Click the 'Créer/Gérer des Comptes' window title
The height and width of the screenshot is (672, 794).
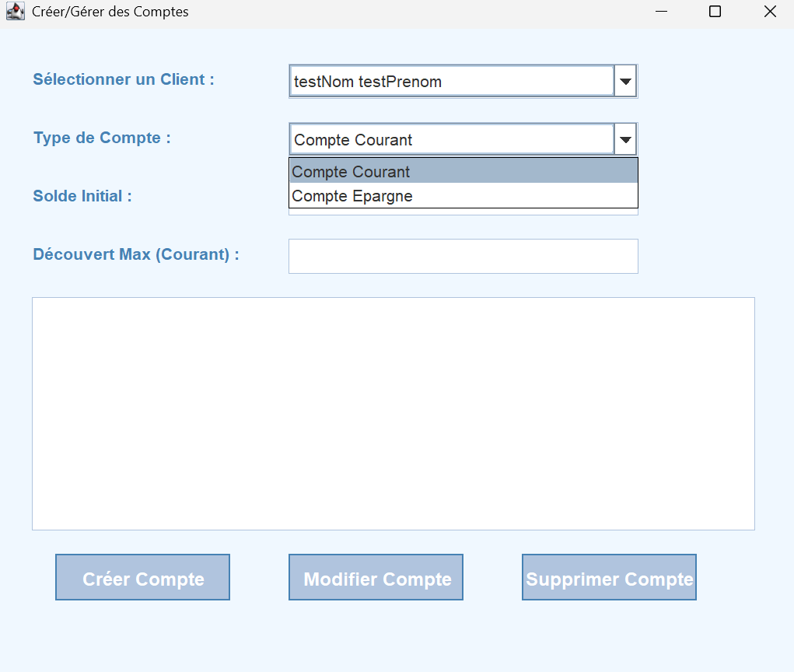[x=110, y=12]
